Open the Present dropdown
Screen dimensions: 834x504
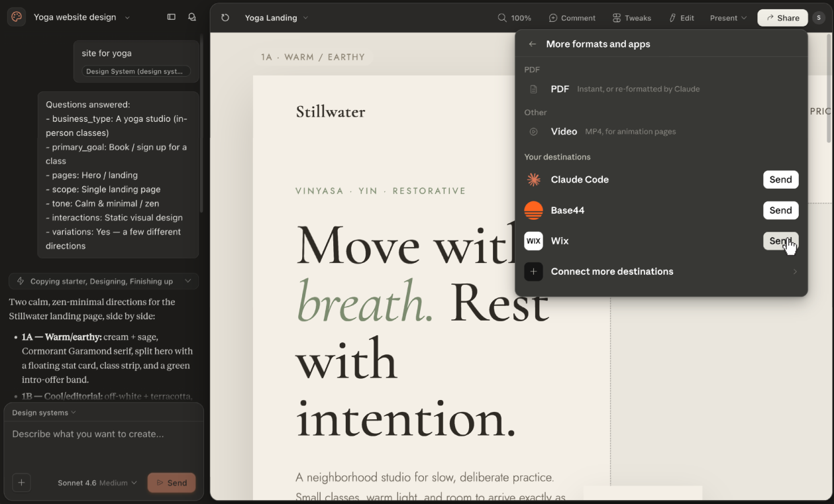(x=728, y=18)
